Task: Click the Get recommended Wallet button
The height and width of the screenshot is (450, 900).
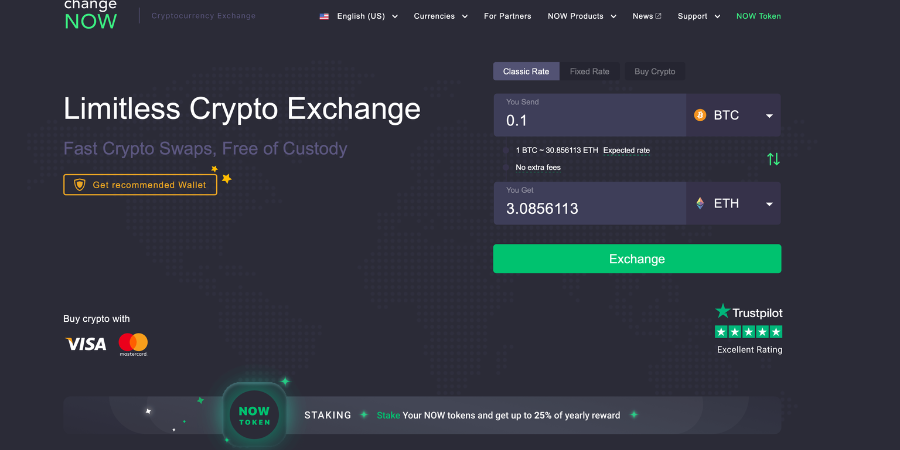Action: 140,185
